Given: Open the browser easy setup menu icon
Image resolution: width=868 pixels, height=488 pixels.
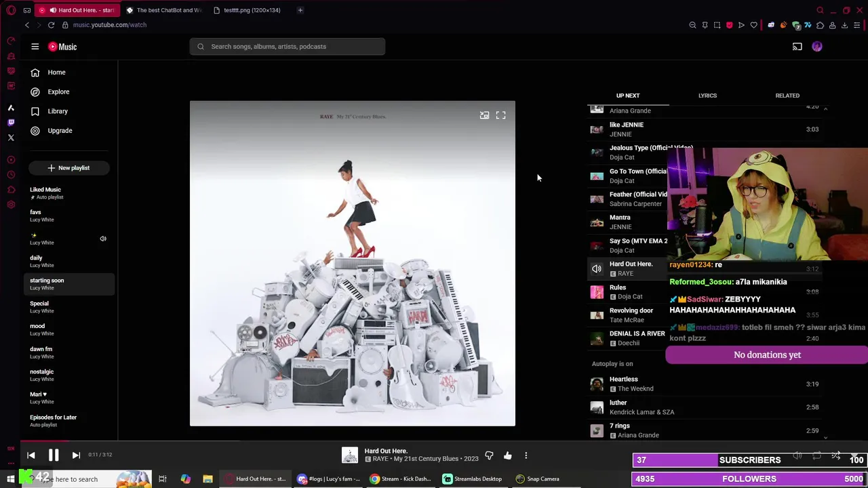Looking at the screenshot, I should pyautogui.click(x=857, y=25).
